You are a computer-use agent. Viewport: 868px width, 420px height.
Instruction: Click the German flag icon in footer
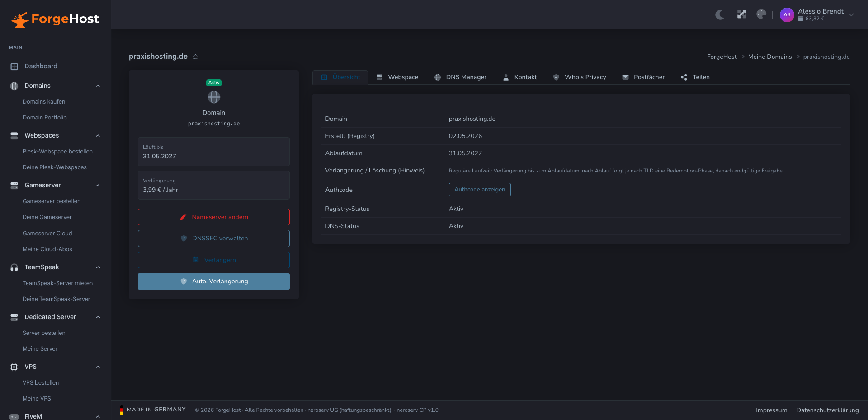tap(122, 410)
